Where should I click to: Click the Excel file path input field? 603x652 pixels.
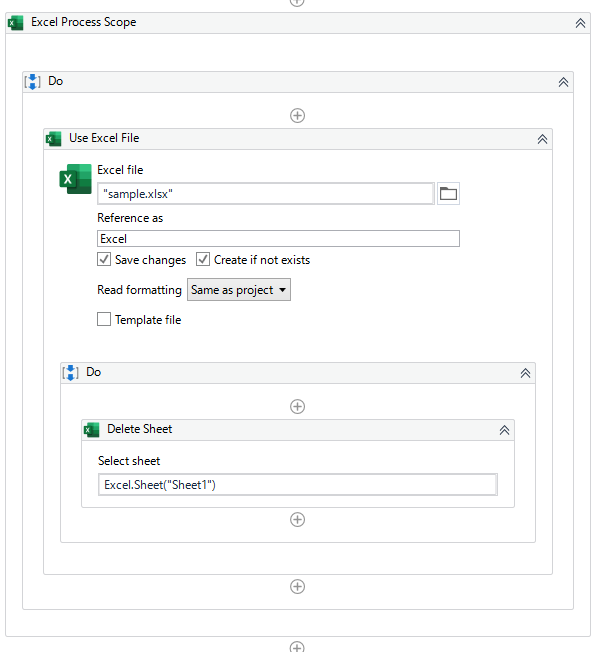[266, 194]
